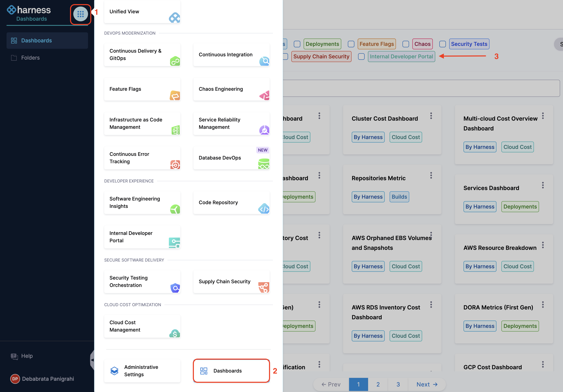Open the Database DevOps module
This screenshot has height=392, width=563.
231,158
